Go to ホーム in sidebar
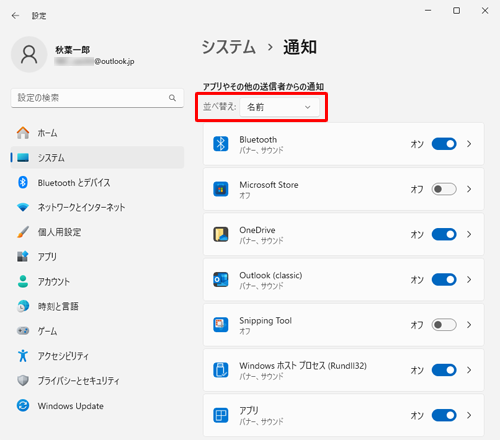500x440 pixels. [x=97, y=133]
